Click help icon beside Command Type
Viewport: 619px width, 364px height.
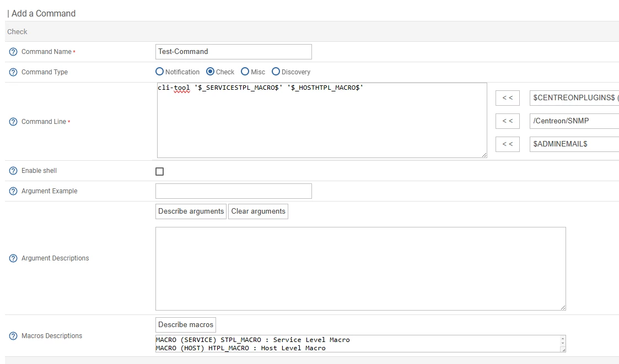pos(13,72)
